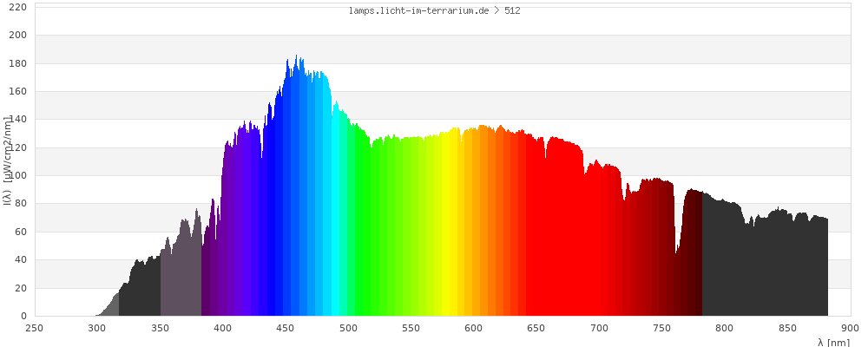Select the 100 value on intensity axis
Screen dimensions: 868x347
click(x=18, y=175)
